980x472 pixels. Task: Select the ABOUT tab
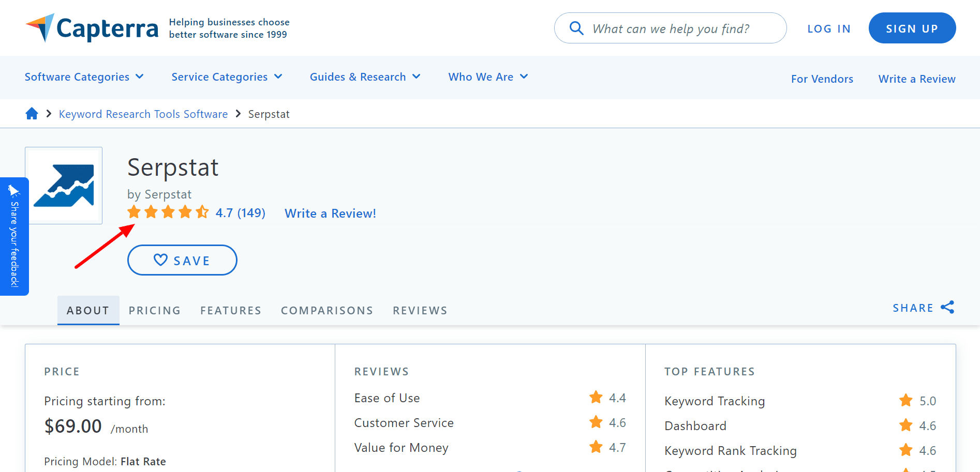pos(88,310)
